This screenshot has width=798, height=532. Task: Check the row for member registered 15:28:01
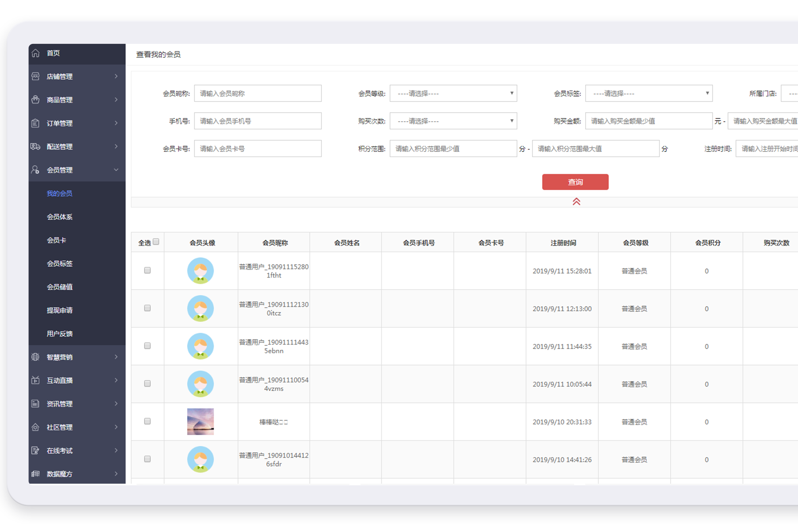[148, 270]
